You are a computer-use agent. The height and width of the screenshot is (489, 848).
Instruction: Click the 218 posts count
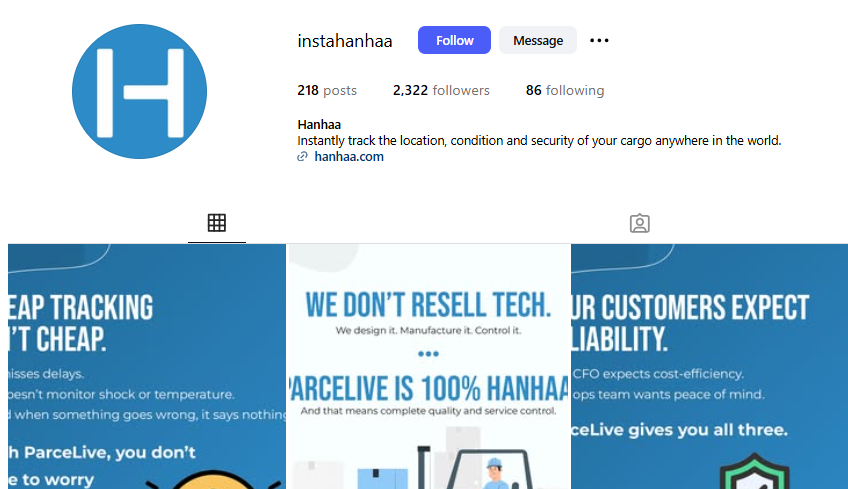(x=327, y=90)
